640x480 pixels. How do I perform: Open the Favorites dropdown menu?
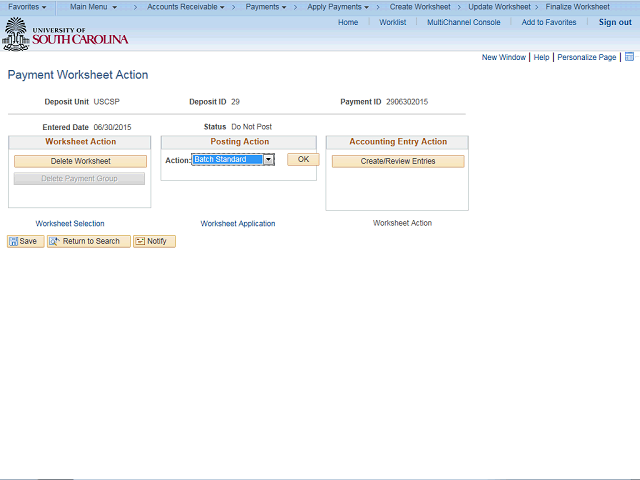(27, 7)
